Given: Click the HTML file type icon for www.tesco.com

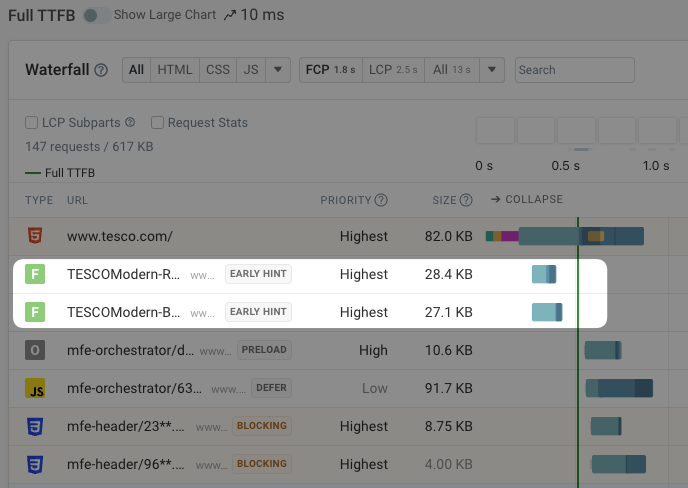Looking at the screenshot, I should [35, 237].
